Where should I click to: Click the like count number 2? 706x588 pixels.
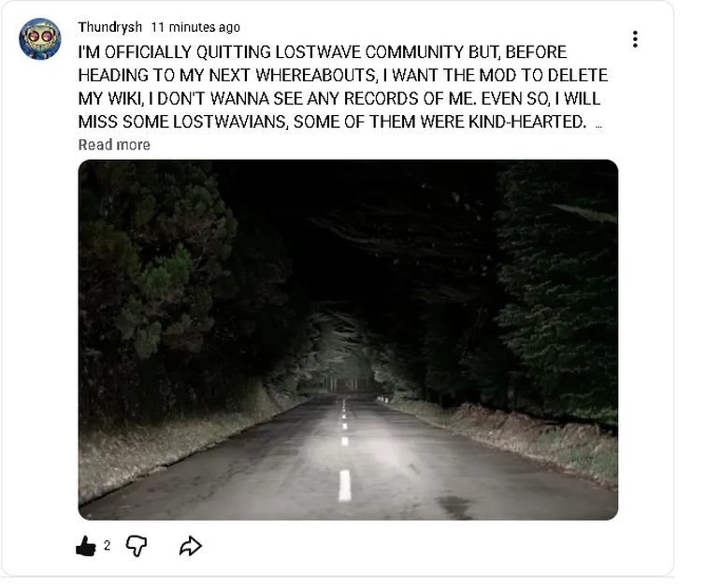107,546
